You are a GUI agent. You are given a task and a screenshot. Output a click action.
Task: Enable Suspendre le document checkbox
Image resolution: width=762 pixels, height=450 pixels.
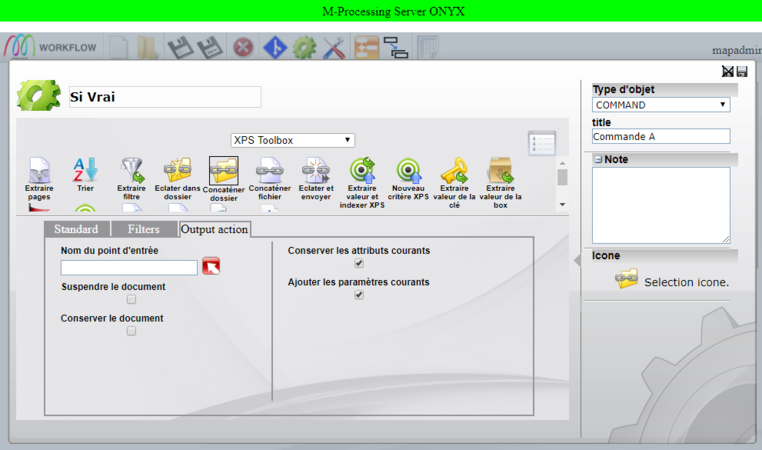(131, 299)
